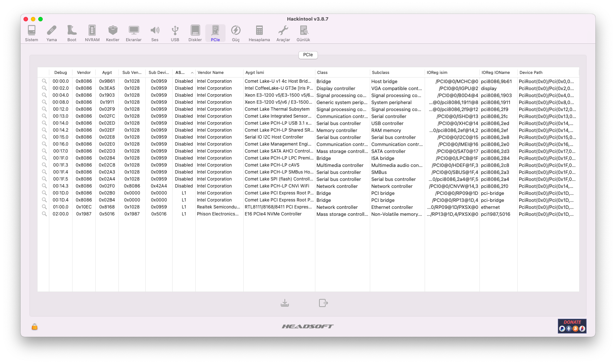Screen dimensions: 616x364
Task: Click the Donate button
Action: coord(572,326)
